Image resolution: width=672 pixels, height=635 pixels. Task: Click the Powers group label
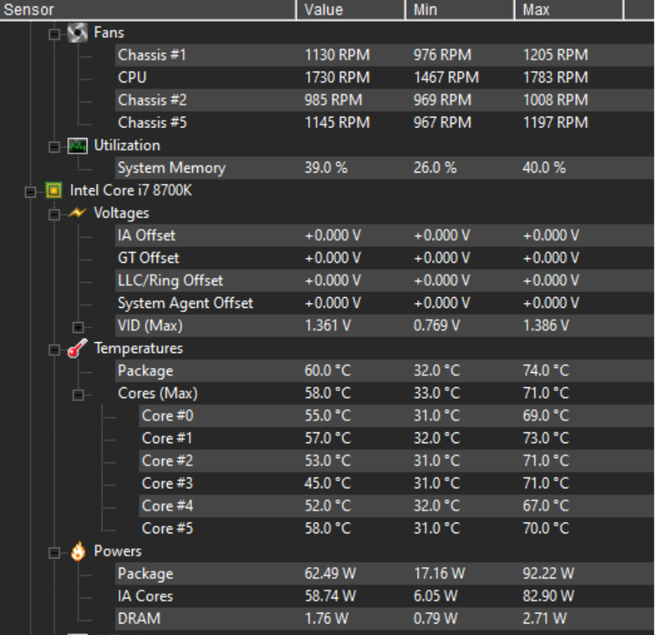(118, 551)
